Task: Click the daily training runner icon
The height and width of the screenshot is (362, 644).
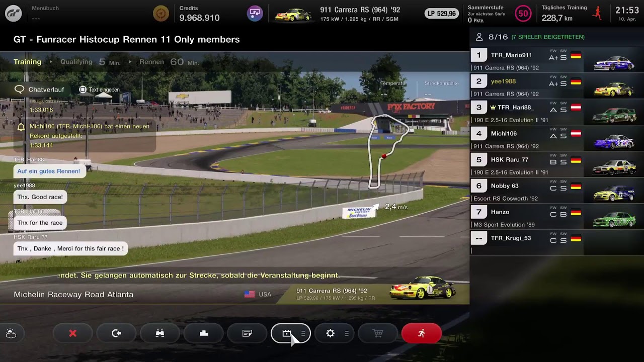Action: point(597,14)
